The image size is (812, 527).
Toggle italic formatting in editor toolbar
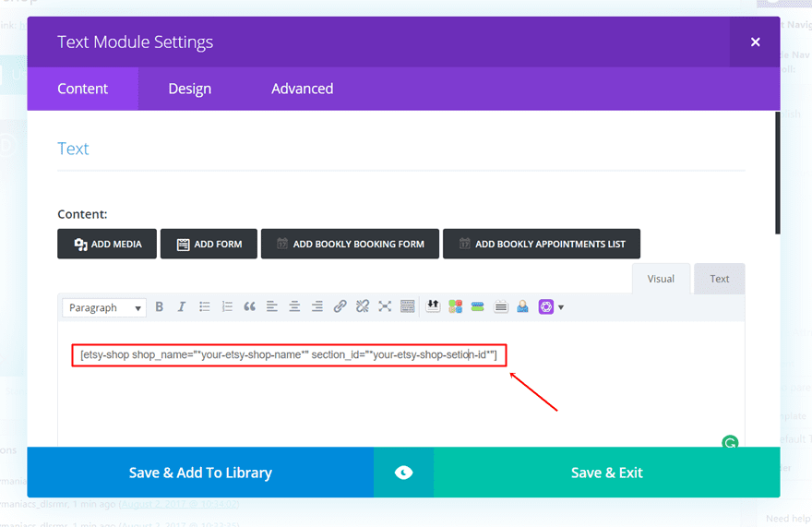182,307
